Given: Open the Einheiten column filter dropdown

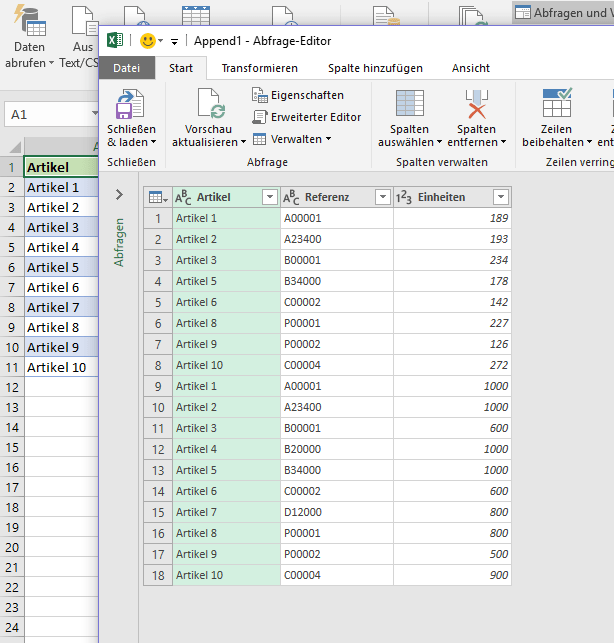Looking at the screenshot, I should [x=500, y=197].
